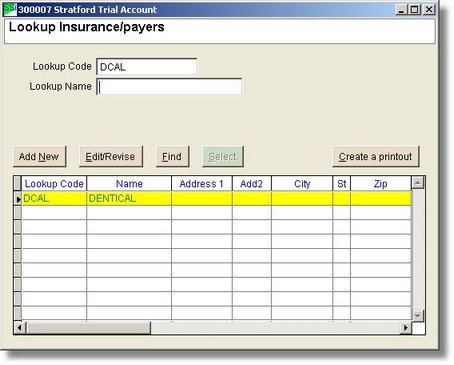
Task: Click the St column header
Action: [x=342, y=184]
